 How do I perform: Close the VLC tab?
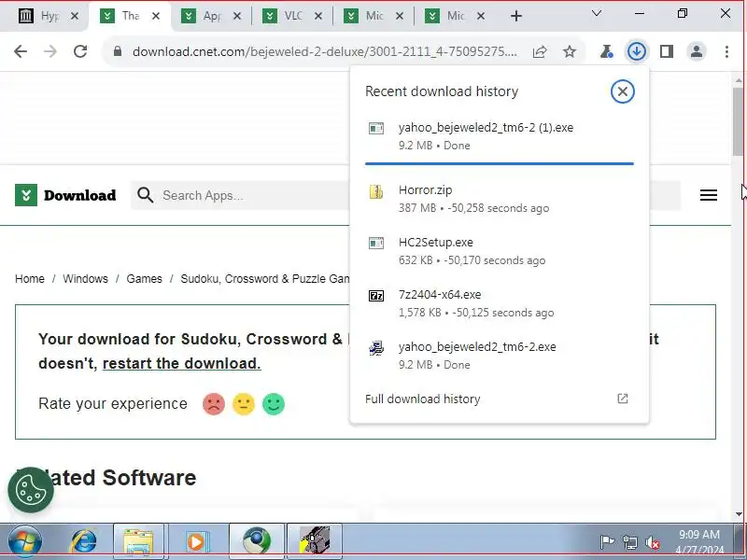[x=318, y=16]
